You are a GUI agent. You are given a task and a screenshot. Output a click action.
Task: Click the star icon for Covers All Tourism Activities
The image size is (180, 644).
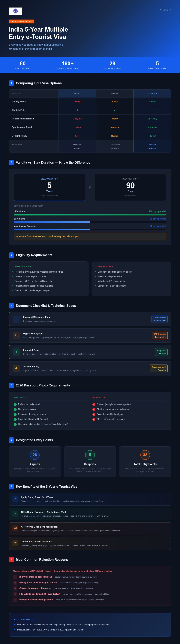[15, 543]
